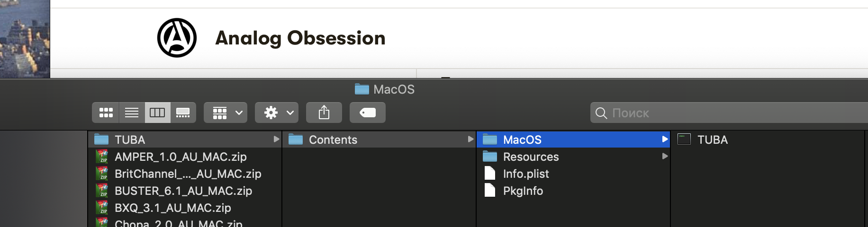
Task: Switch Finder to icon view
Action: (106, 113)
